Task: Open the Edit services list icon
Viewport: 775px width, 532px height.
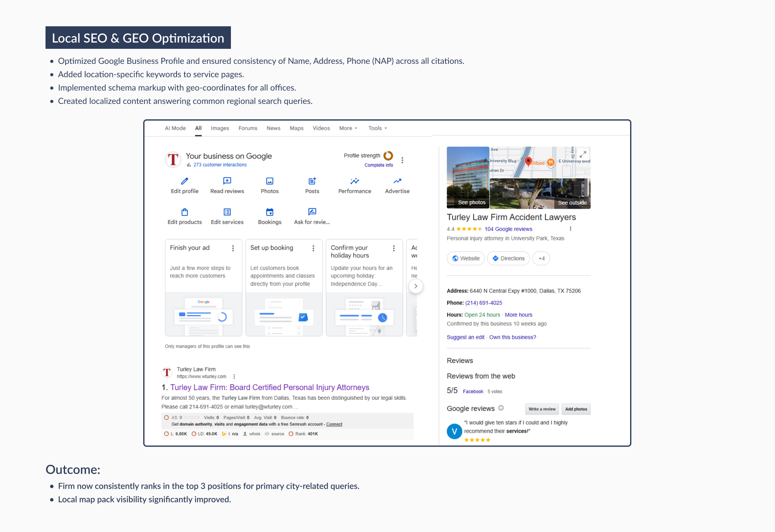Action: (x=227, y=212)
